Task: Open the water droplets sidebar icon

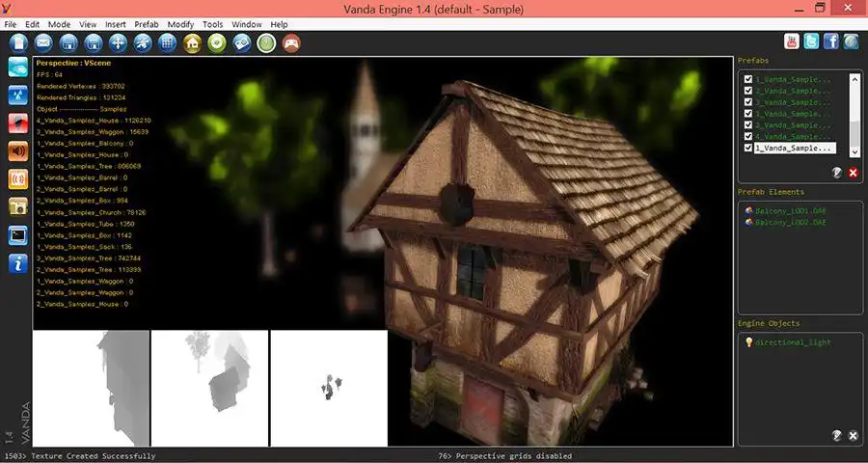Action: 18,95
